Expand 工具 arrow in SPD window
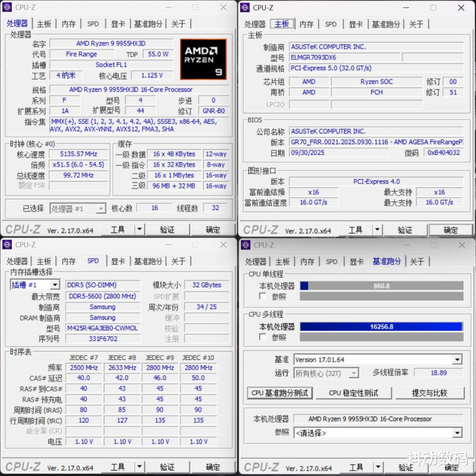 [139, 467]
